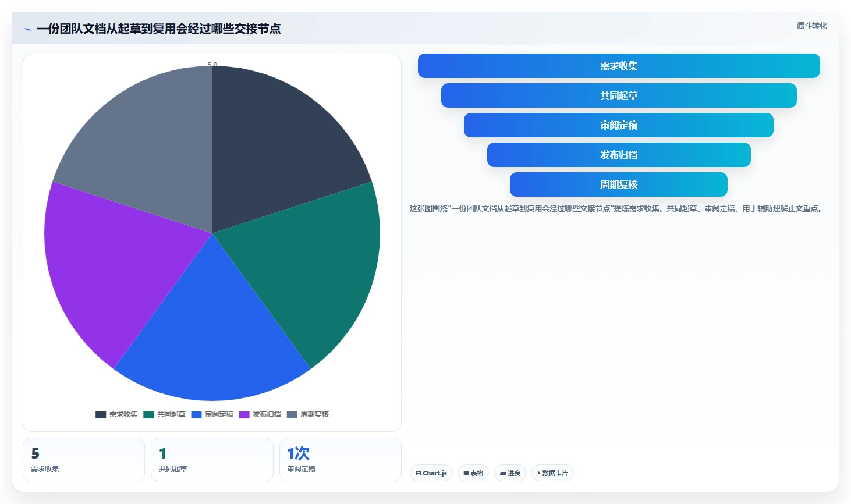Toggle the 需求收集 legend entry
The height and width of the screenshot is (504, 851).
point(116,414)
